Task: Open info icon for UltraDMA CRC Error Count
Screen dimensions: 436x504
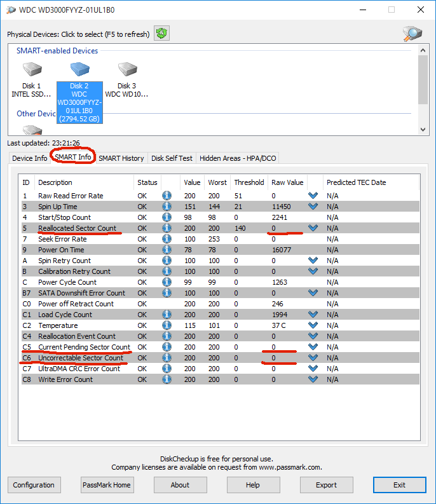Action: [167, 369]
